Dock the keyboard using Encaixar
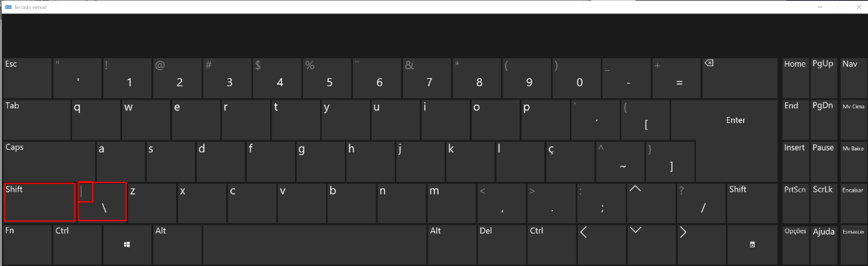 pos(853,203)
